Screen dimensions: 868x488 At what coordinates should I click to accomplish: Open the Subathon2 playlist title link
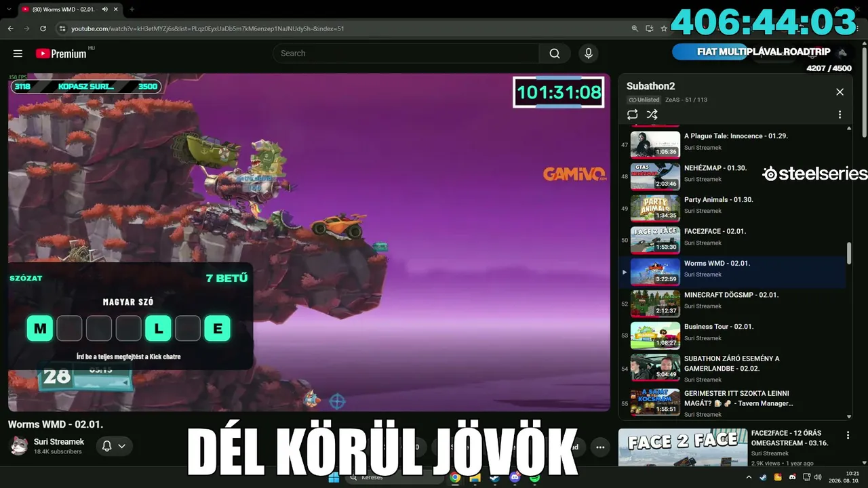[650, 86]
